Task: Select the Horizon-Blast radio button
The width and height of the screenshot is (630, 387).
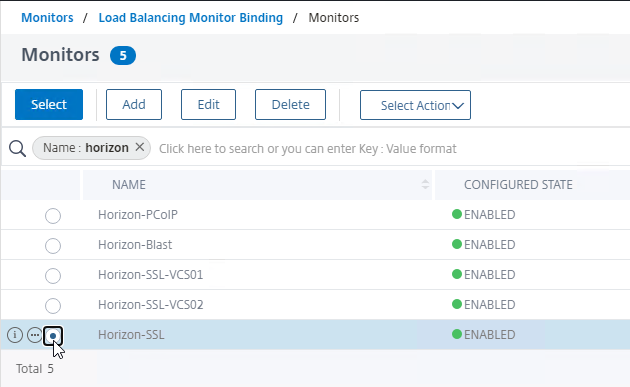Action: [53, 246]
